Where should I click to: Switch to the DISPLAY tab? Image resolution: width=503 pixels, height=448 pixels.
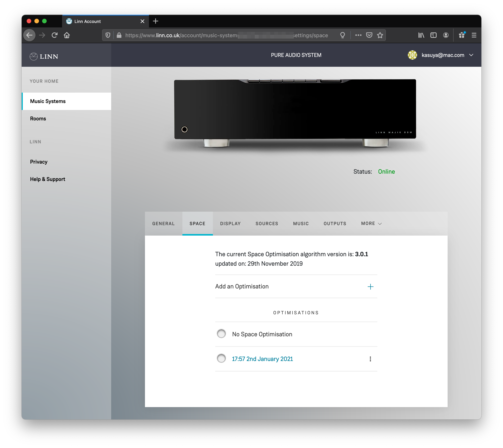tap(230, 223)
